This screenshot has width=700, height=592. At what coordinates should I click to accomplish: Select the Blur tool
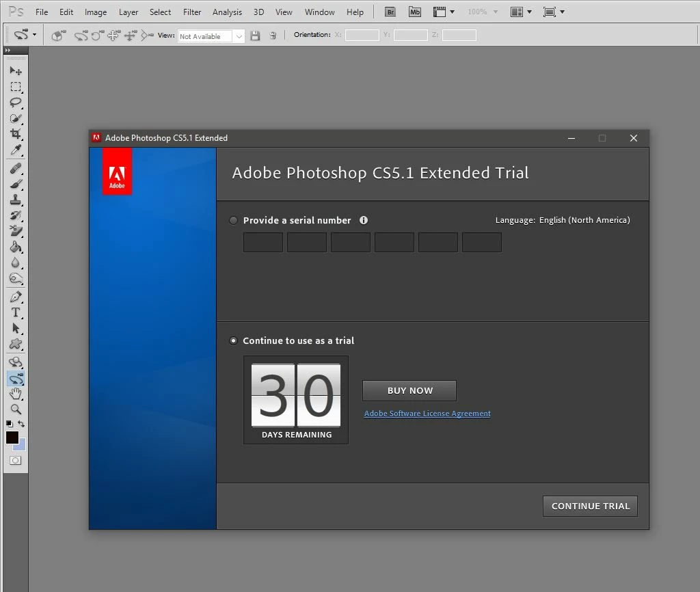tap(16, 263)
